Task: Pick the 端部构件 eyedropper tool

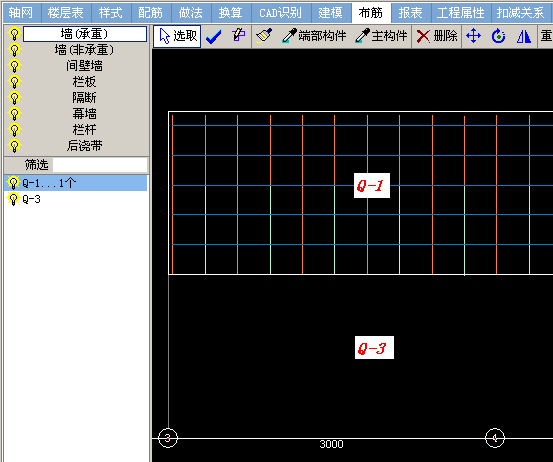Action: [x=314, y=36]
